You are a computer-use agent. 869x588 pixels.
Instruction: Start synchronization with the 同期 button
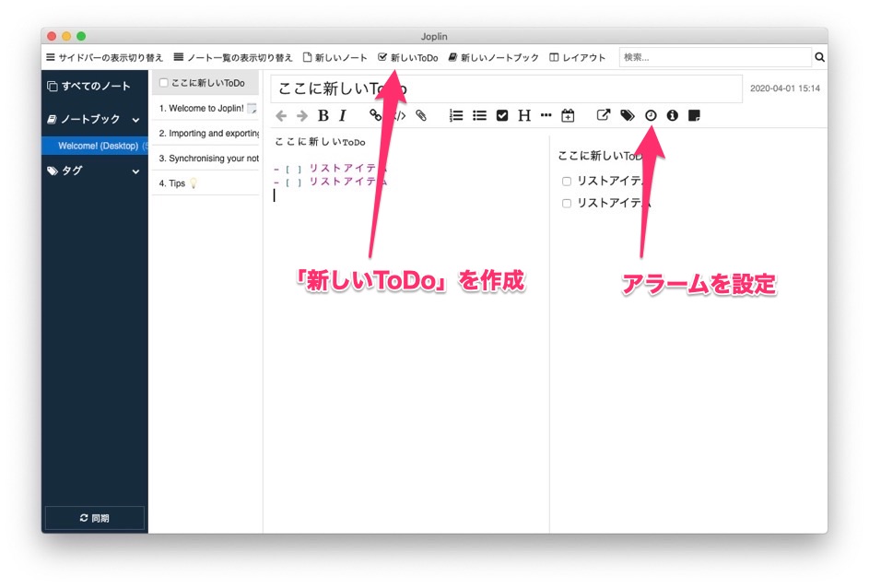(93, 518)
